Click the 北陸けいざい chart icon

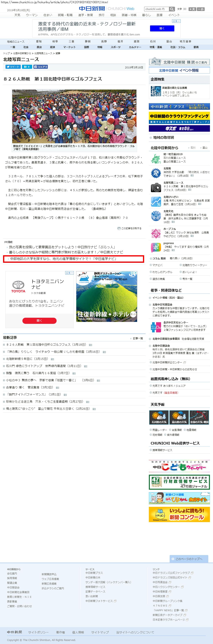(x=156, y=202)
